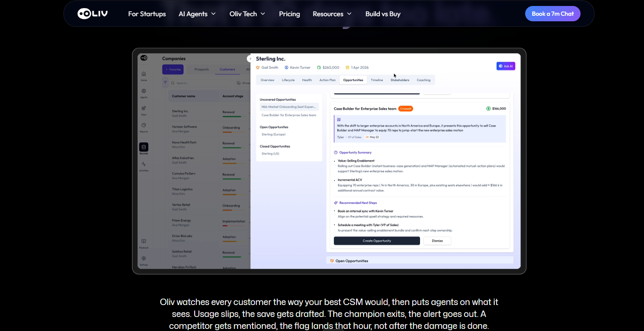Viewport: 644px width, 331px height.
Task: Switch to the Overview tab
Action: pos(267,80)
